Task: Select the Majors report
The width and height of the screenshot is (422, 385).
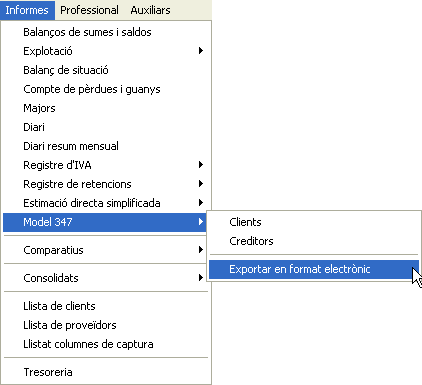Action: click(106, 108)
